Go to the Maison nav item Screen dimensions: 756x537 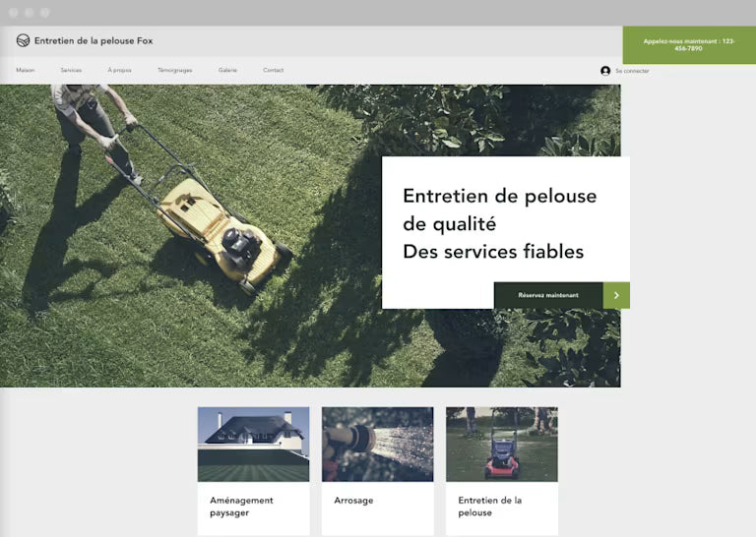(26, 70)
